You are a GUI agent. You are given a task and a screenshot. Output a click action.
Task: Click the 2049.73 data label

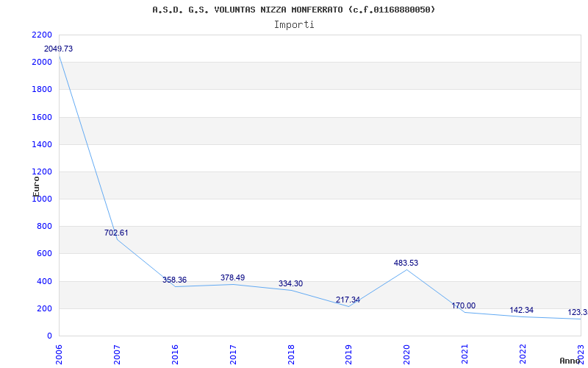click(x=59, y=49)
